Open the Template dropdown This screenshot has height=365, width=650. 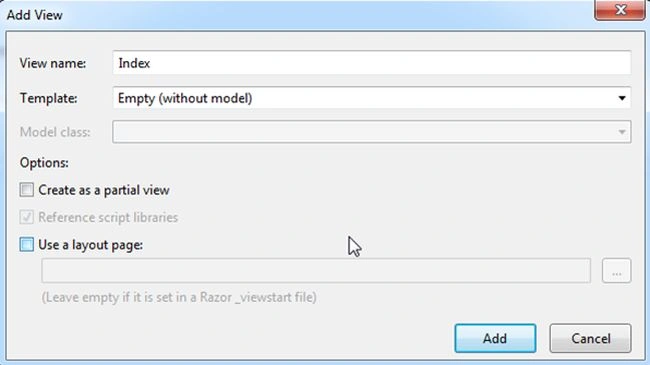371,98
